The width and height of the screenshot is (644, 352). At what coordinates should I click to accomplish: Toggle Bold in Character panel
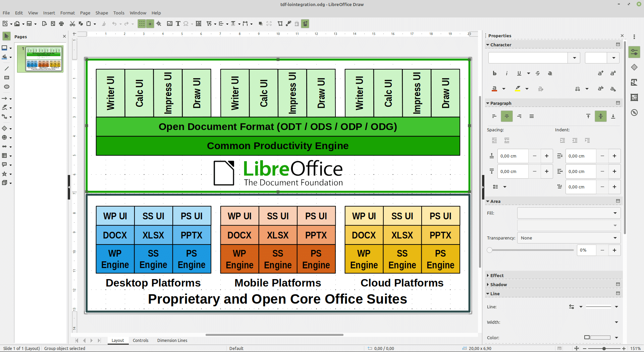pos(494,73)
